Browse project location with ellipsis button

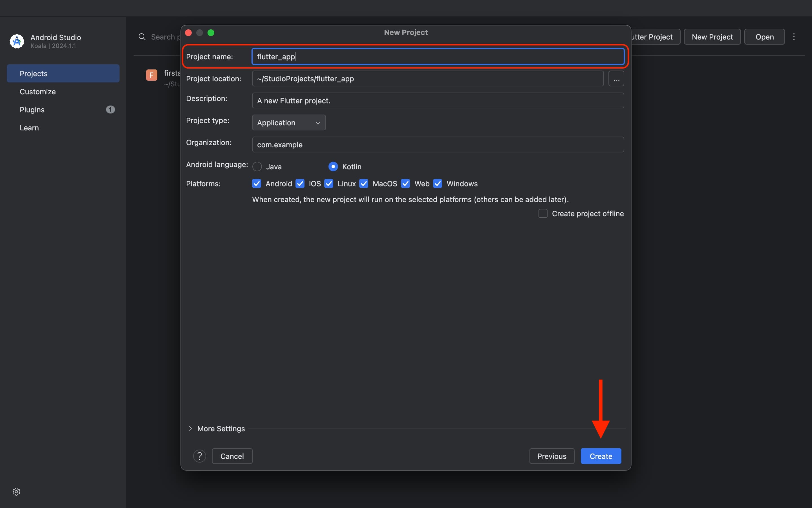point(616,79)
